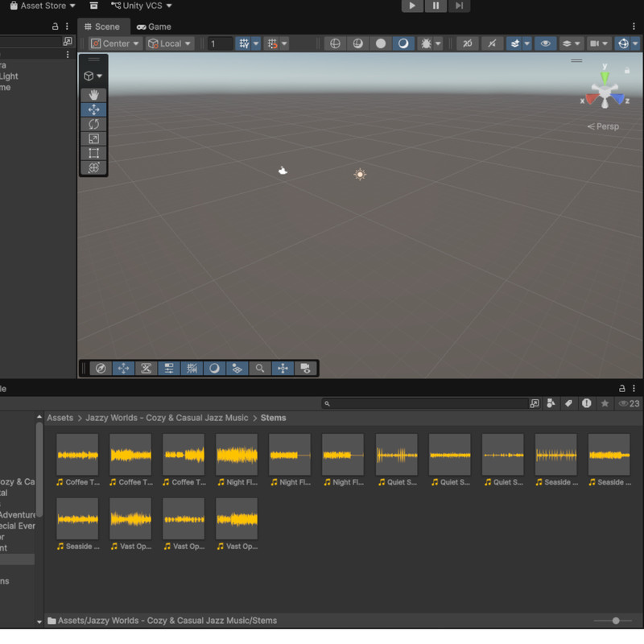Switch view to Persp projection label
644x644 pixels.
pyautogui.click(x=603, y=126)
